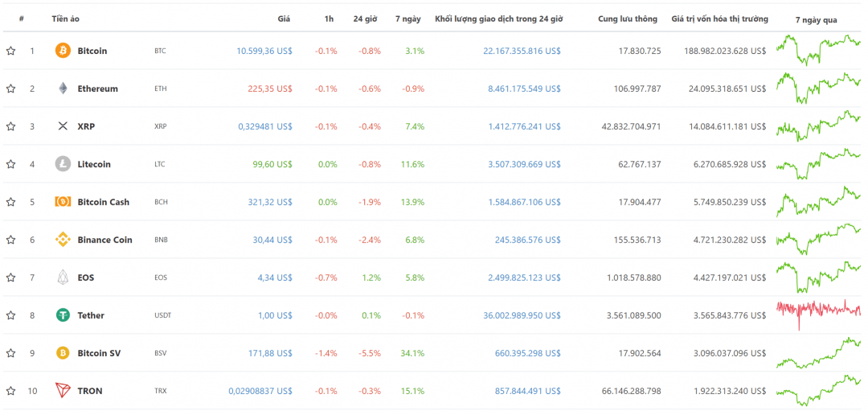Click the TRON logo icon
Image resolution: width=868 pixels, height=411 pixels.
pyautogui.click(x=63, y=391)
